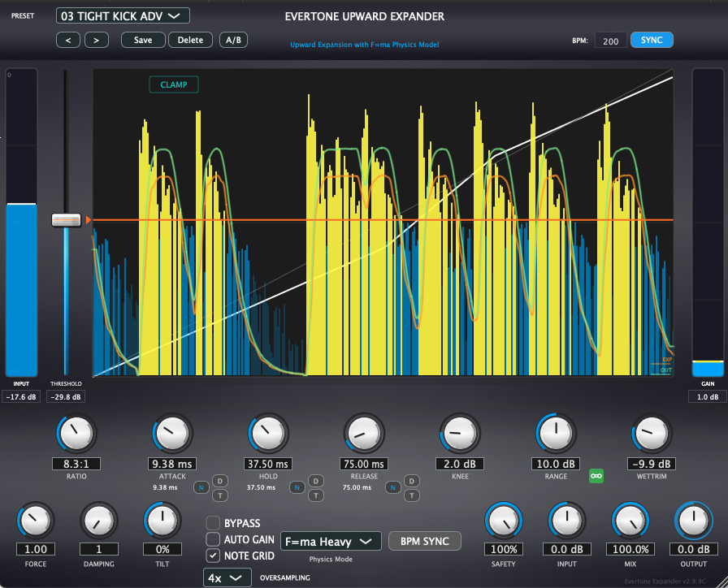Click the green Range link icon

point(597,476)
